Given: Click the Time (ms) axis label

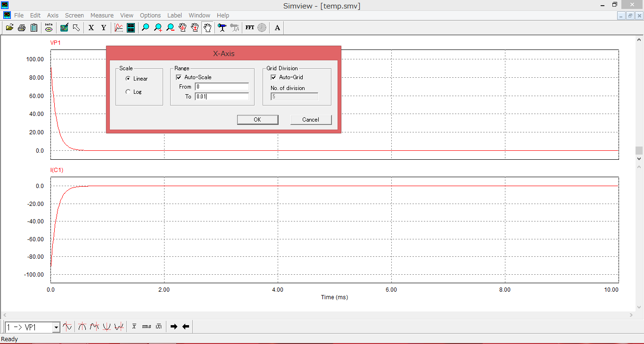Looking at the screenshot, I should pyautogui.click(x=334, y=297).
